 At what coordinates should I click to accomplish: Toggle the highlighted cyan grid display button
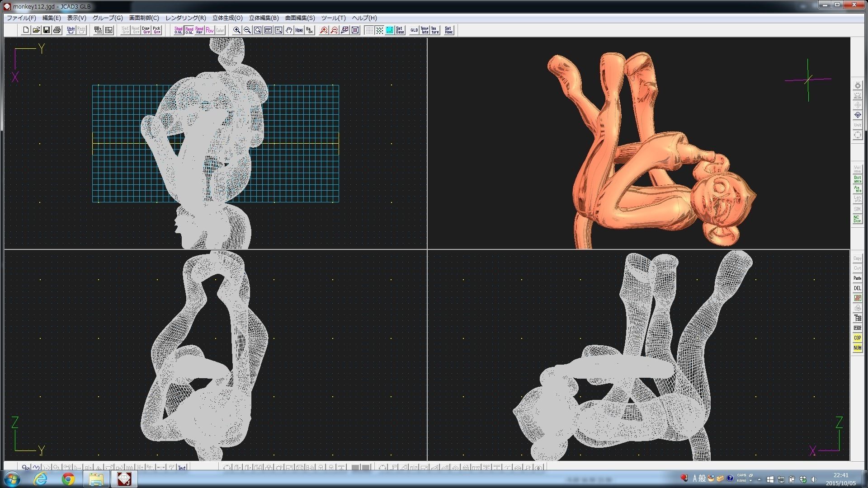pos(390,30)
